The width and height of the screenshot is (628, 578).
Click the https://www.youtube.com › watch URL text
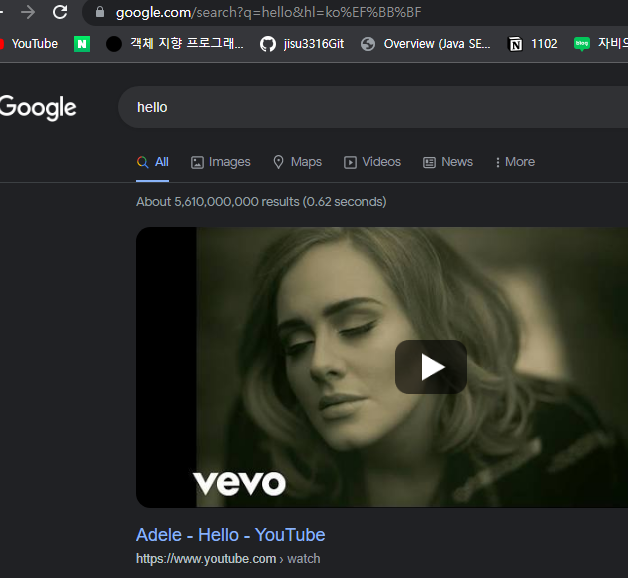pyautogui.click(x=228, y=559)
